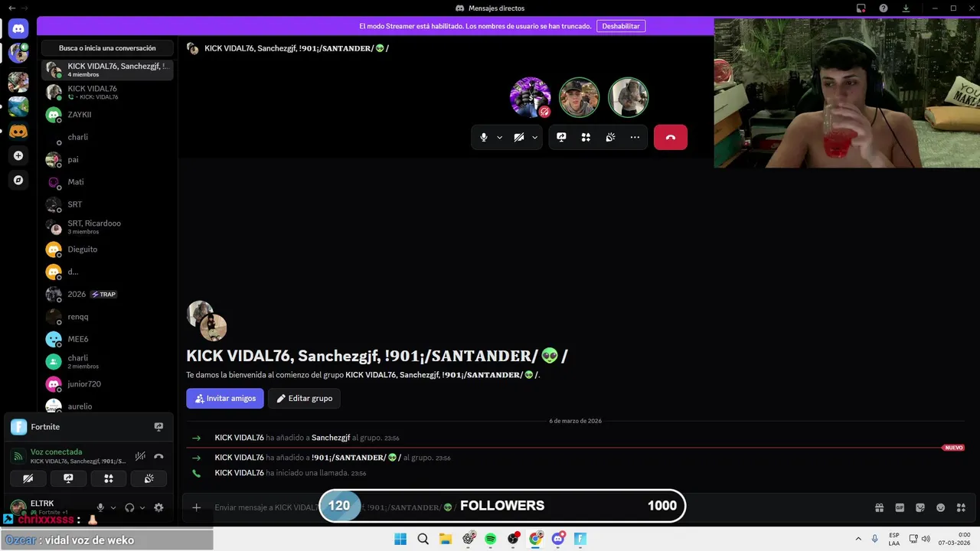Open MEE6 direct message

click(107, 339)
